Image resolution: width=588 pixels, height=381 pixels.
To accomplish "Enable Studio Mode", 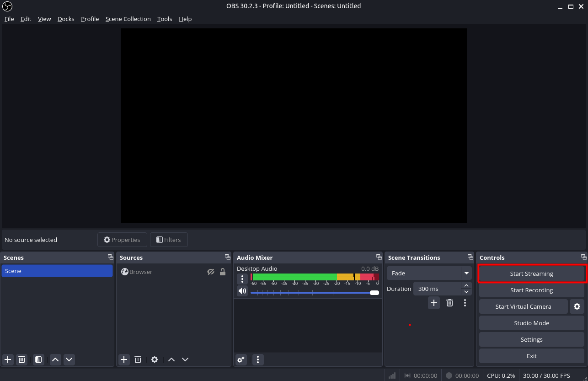I will pyautogui.click(x=531, y=323).
